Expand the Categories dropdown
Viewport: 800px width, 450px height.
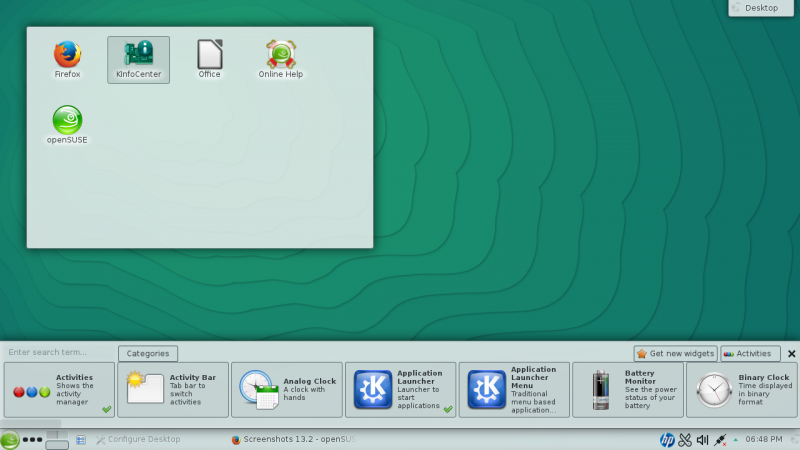tap(148, 353)
